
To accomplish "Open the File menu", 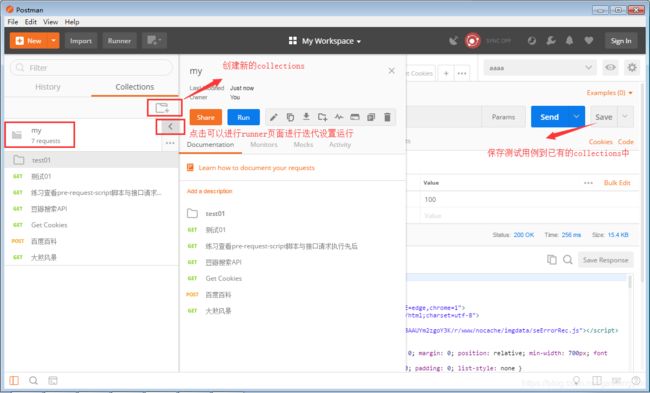I will (x=13, y=22).
